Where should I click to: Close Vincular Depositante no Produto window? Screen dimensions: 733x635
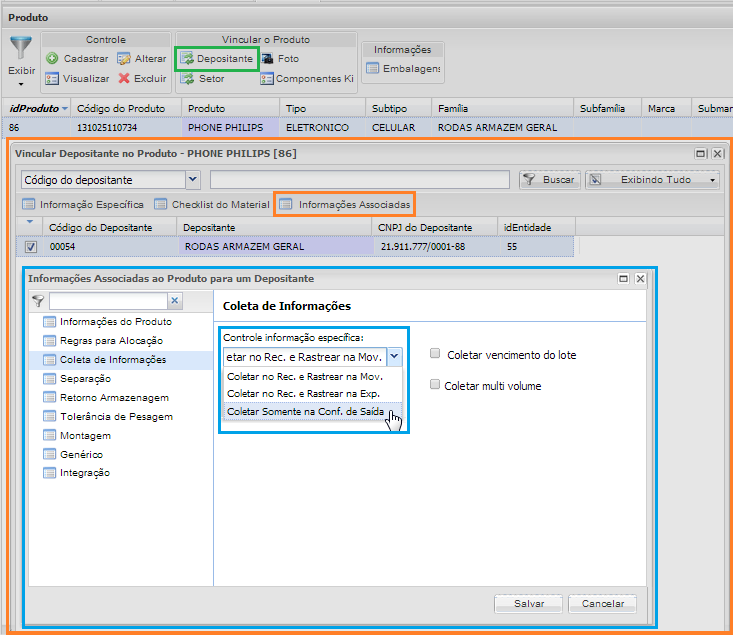tap(718, 153)
